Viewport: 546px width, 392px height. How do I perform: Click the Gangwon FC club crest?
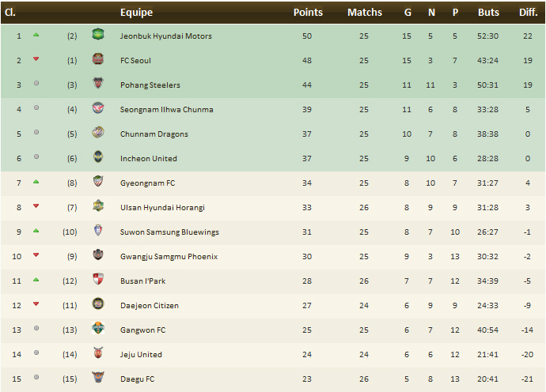(97, 330)
